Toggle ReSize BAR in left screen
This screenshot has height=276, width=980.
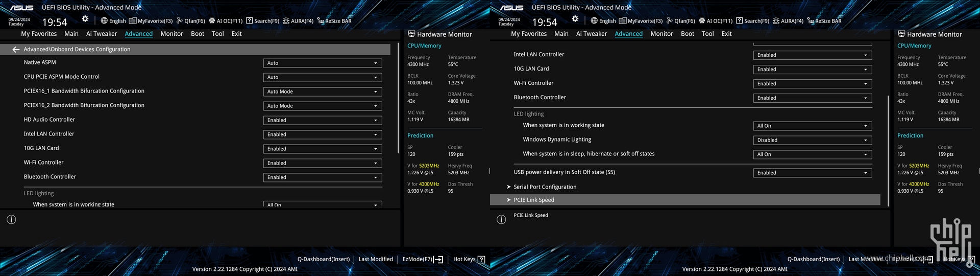(334, 21)
